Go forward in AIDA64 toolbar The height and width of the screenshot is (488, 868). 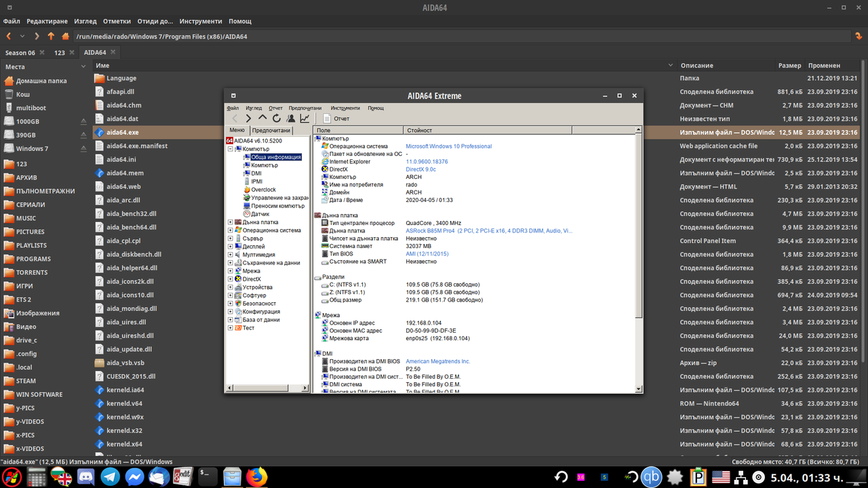click(249, 119)
